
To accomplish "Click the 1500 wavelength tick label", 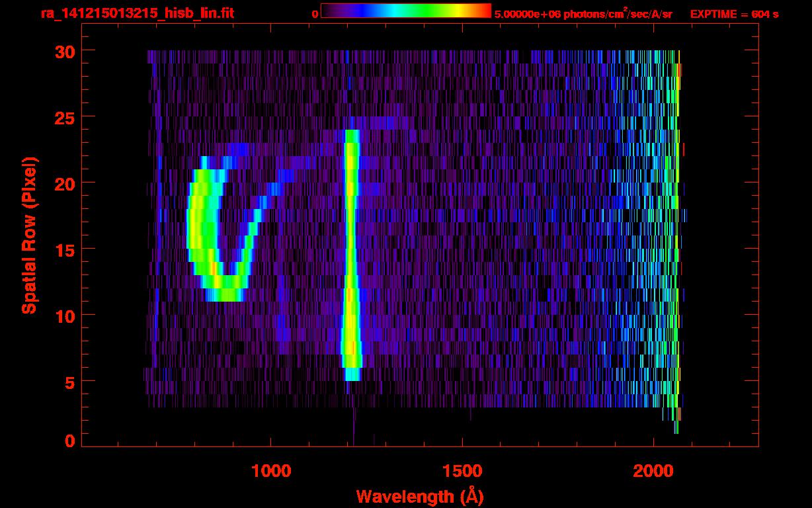I will point(462,471).
